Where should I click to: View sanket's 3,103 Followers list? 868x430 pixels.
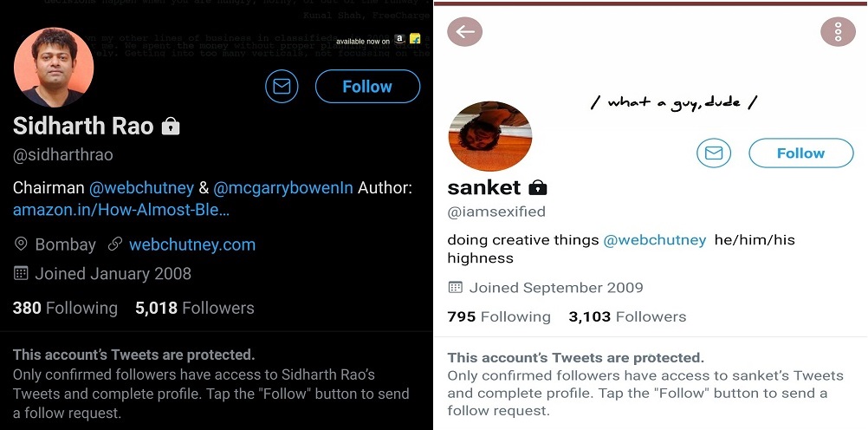point(627,316)
